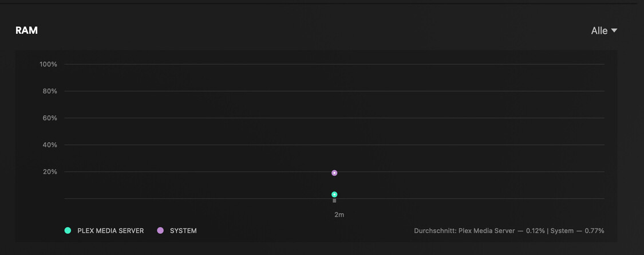The height and width of the screenshot is (255, 644).
Task: Click the 40% axis label
Action: click(x=50, y=146)
